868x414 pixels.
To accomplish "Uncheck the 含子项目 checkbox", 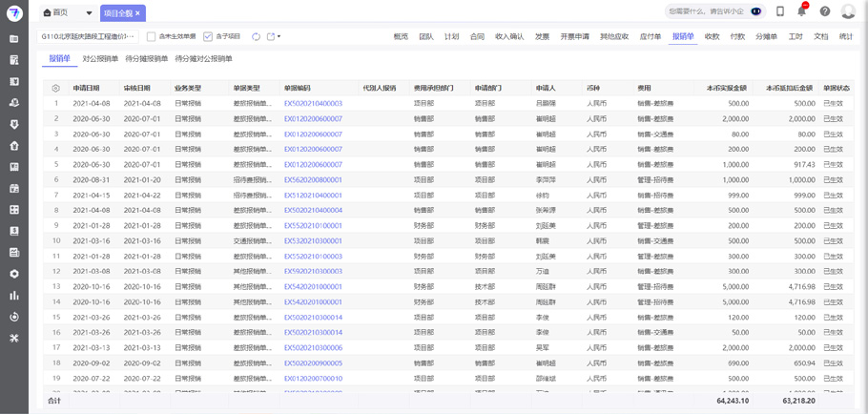I will 208,37.
